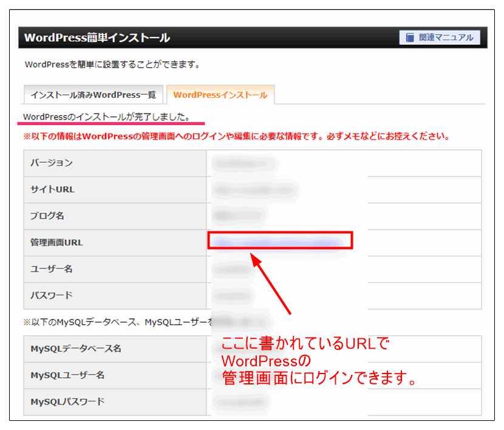Click the blurred パスワード value
The image size is (504, 430).
pos(233,296)
